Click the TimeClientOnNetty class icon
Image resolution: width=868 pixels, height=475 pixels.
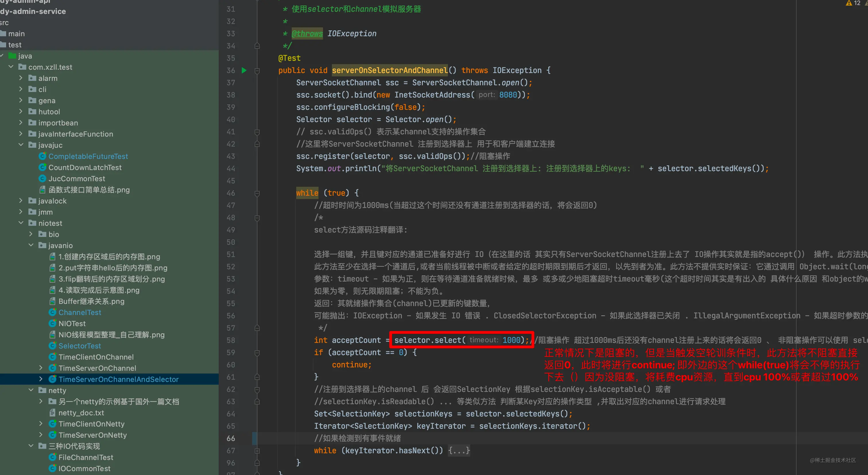point(53,423)
